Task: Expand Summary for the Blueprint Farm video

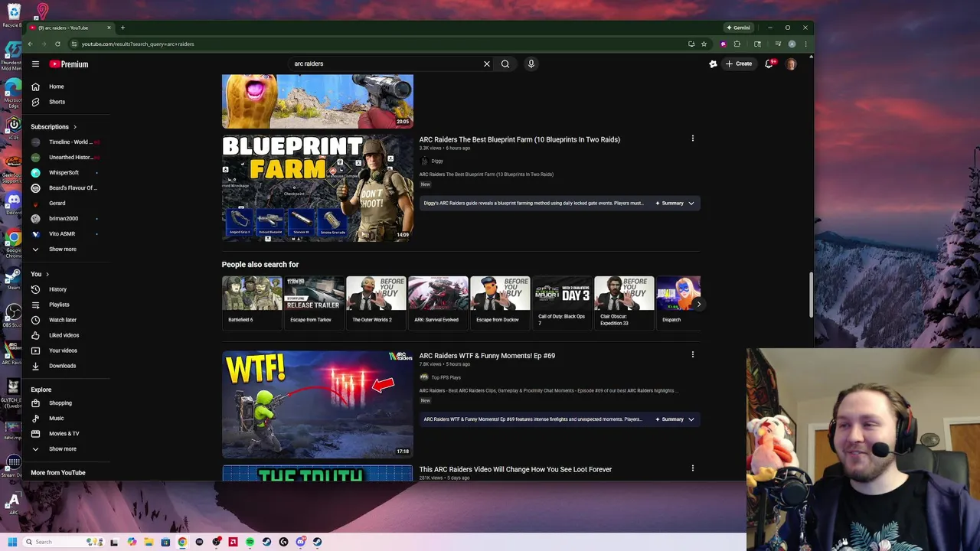Action: pos(675,204)
